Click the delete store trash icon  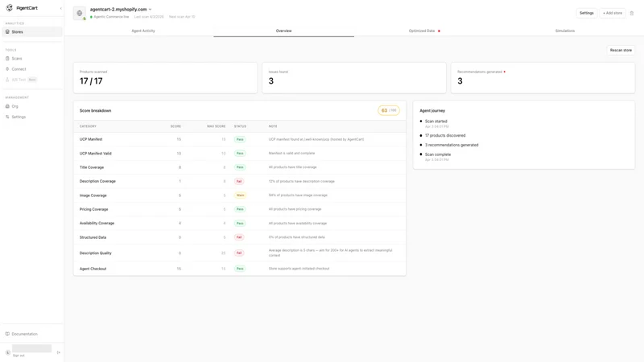tap(632, 13)
